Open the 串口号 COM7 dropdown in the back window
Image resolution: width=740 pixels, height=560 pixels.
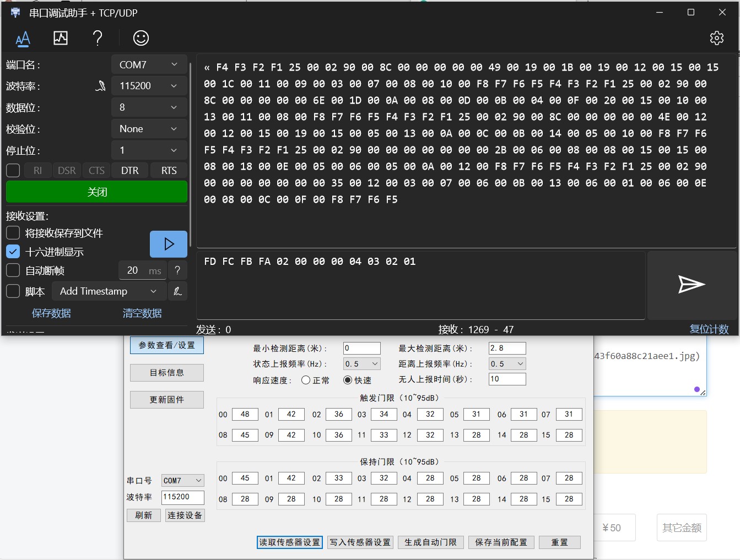[183, 481]
